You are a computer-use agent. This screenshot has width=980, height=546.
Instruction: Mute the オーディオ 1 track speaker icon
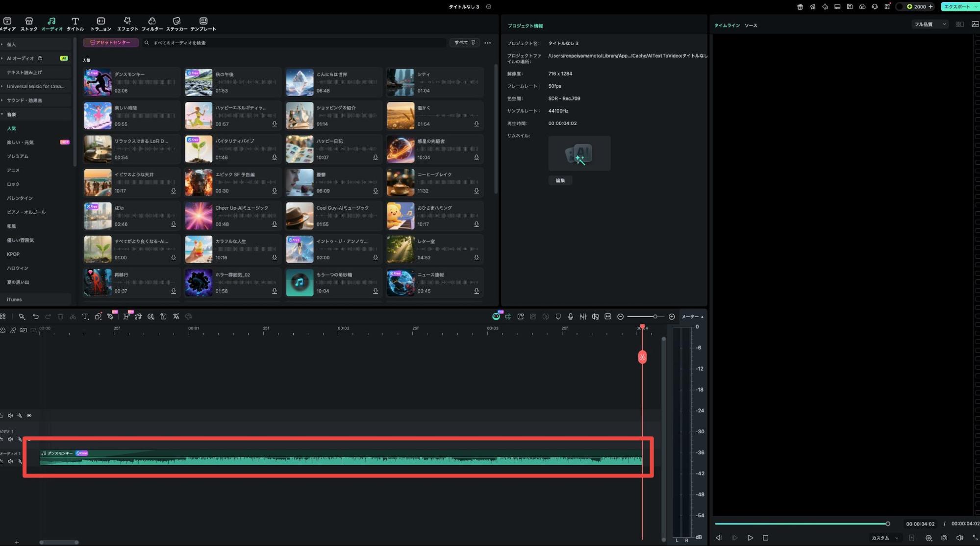click(x=10, y=461)
